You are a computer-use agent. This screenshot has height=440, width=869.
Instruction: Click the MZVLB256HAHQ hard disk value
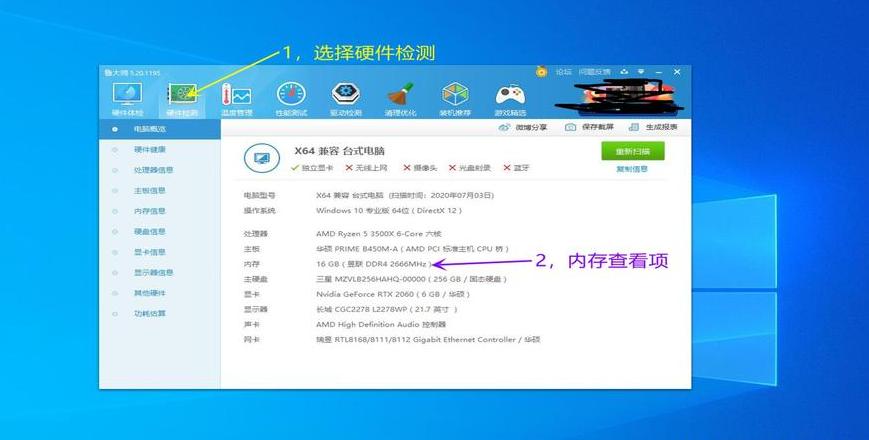point(411,279)
